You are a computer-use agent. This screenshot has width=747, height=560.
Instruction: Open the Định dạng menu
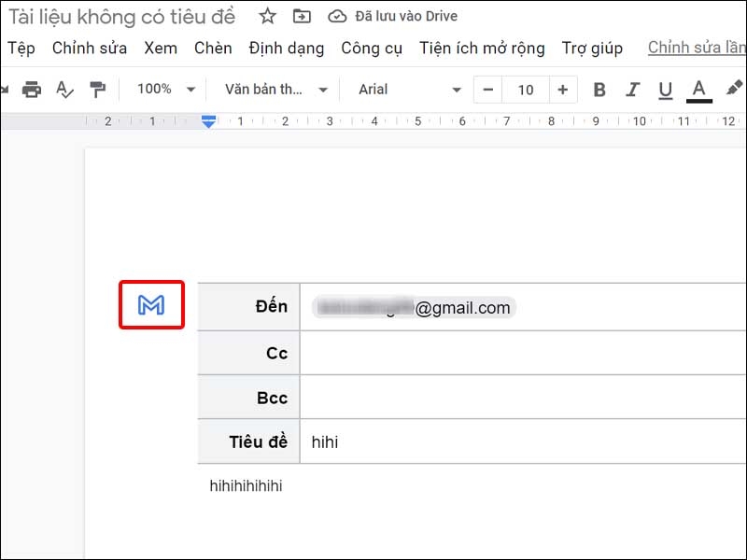point(286,48)
